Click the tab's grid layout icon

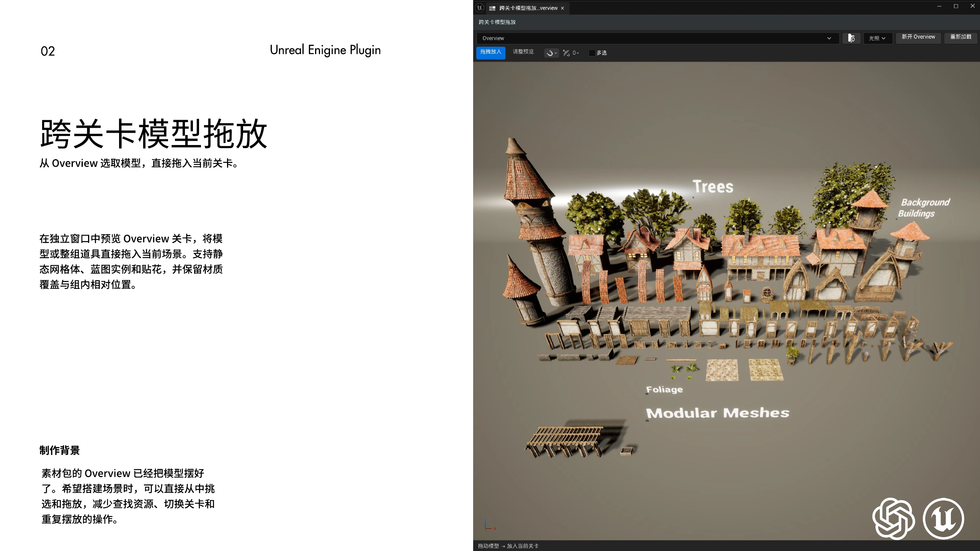click(492, 8)
